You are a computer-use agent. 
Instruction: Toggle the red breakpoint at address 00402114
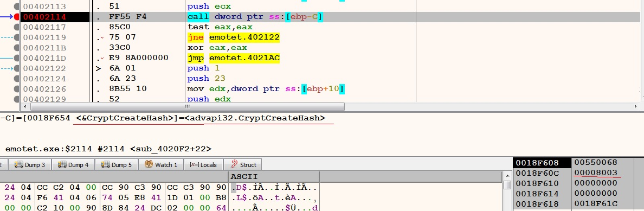tap(16, 17)
